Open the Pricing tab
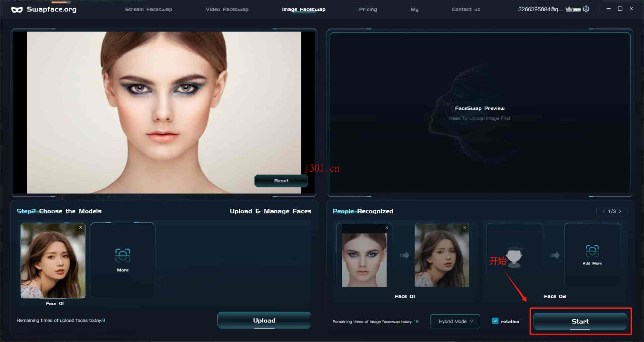Viewport: 644px width, 342px height. pos(368,9)
